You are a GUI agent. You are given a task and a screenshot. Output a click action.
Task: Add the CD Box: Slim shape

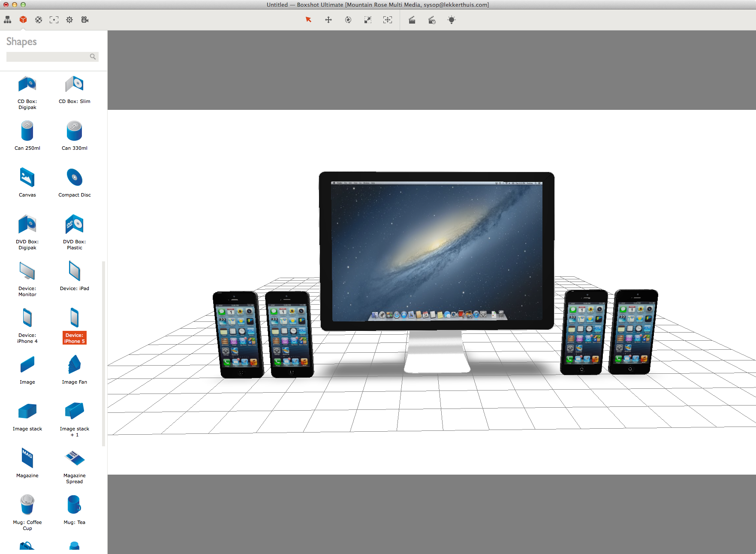75,90
